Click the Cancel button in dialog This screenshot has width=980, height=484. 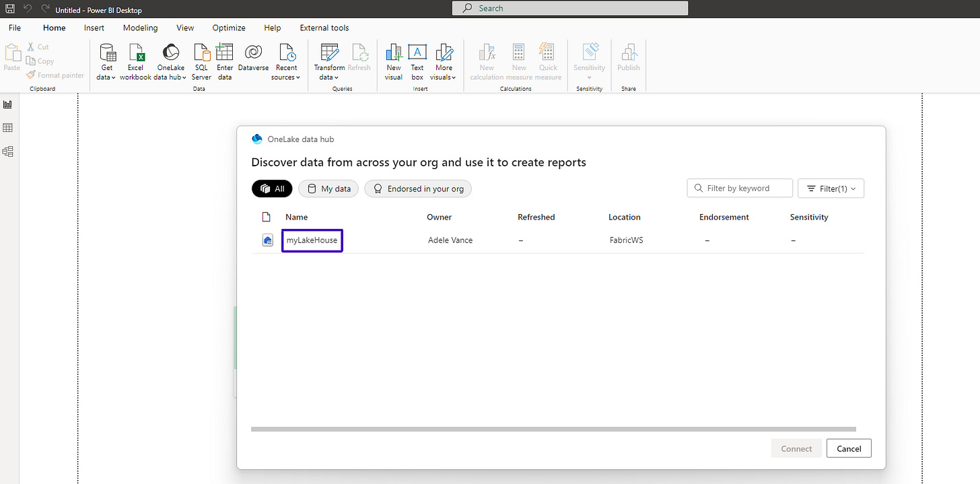(x=848, y=449)
